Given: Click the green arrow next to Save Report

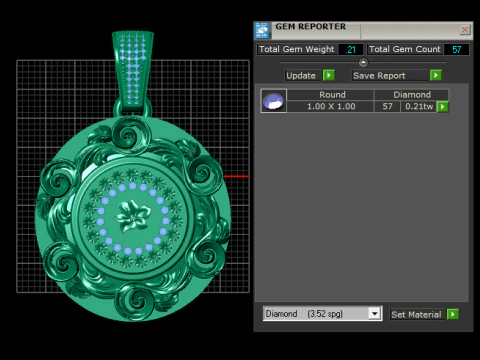Looking at the screenshot, I should pyautogui.click(x=436, y=75).
